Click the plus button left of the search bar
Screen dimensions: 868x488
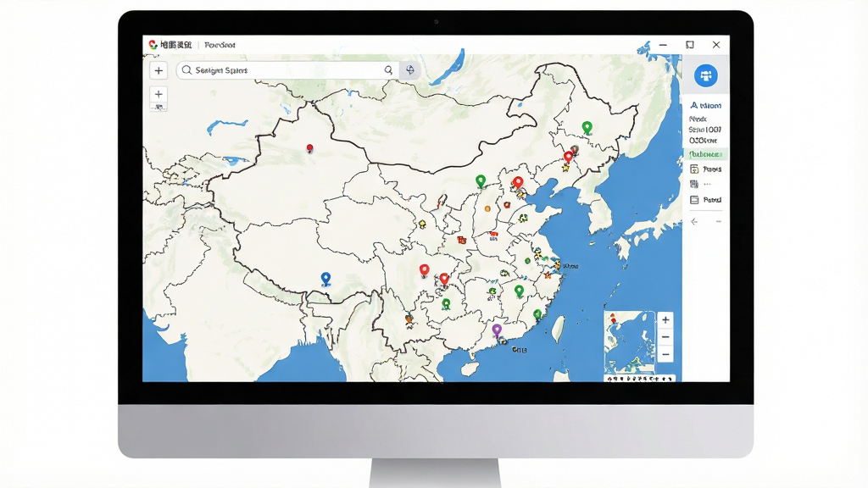[x=159, y=70]
